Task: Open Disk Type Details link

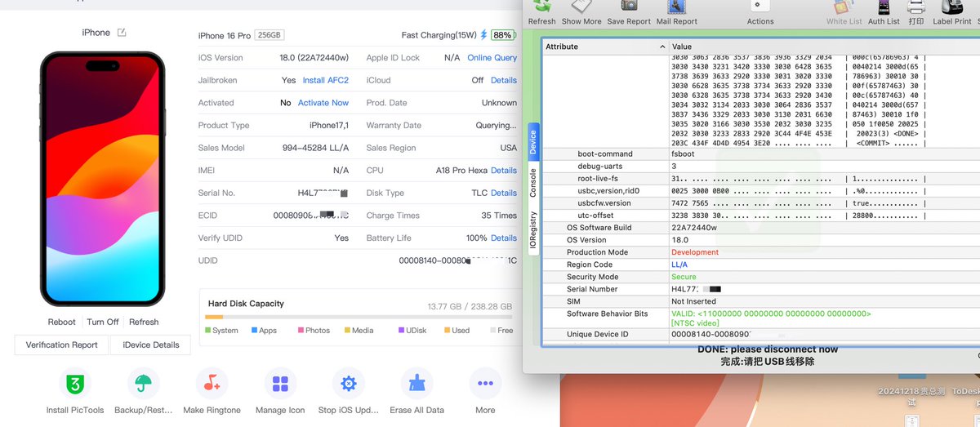Action: 504,193
